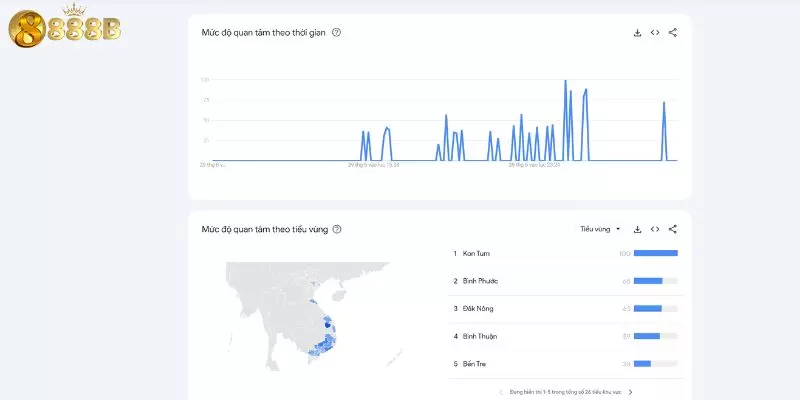800x400 pixels.
Task: Click Kon Tum's interest score bar
Action: 655,253
